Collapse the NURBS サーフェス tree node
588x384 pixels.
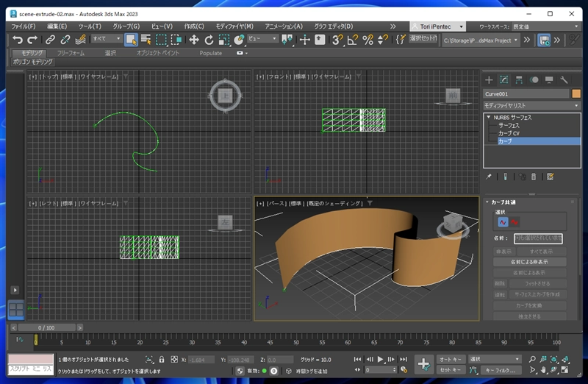489,117
